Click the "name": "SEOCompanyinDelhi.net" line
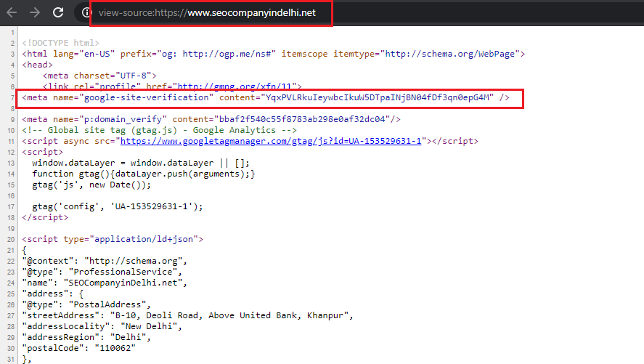Screen dimensions: 644x364 pyautogui.click(x=105, y=283)
